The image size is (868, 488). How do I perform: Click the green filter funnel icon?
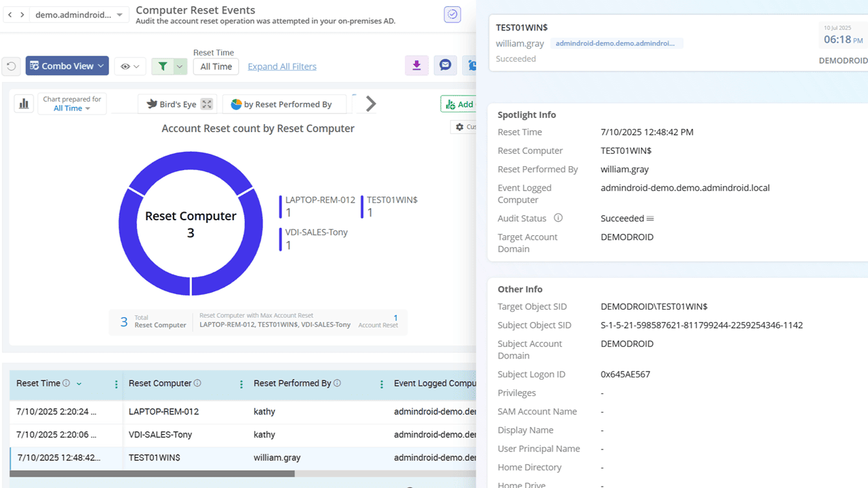[163, 66]
